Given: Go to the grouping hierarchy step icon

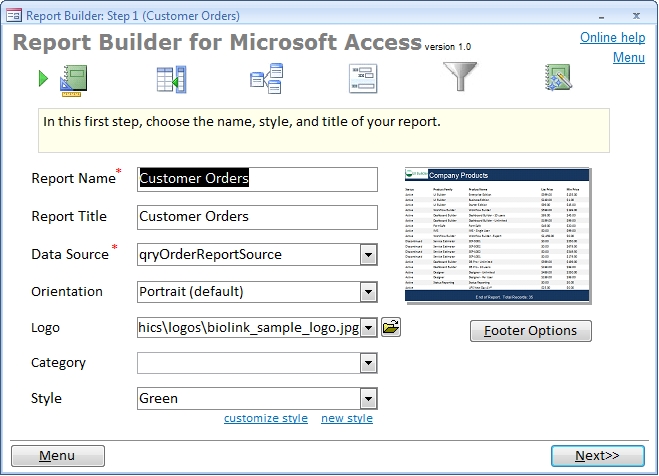Looking at the screenshot, I should [x=266, y=79].
